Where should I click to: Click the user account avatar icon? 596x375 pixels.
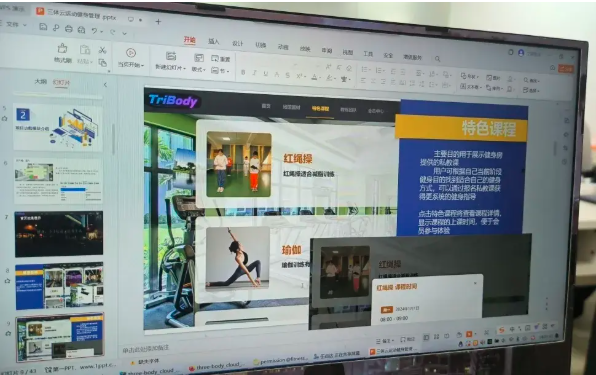pos(521,52)
